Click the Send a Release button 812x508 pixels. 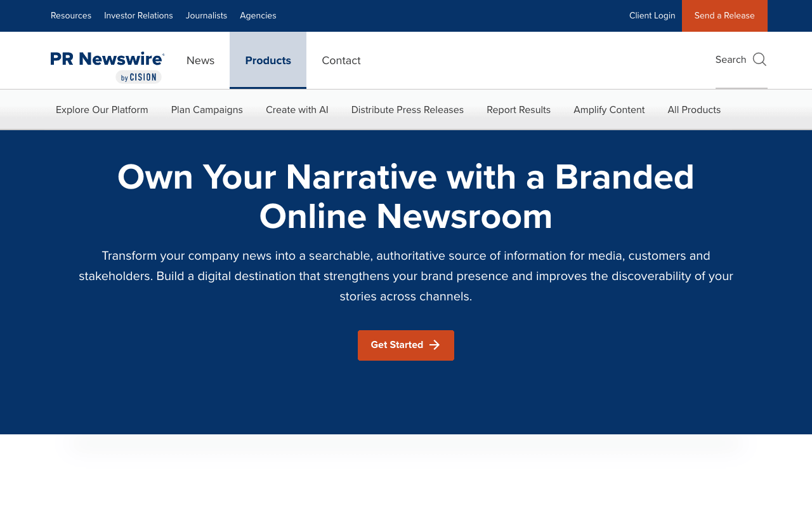pyautogui.click(x=724, y=16)
